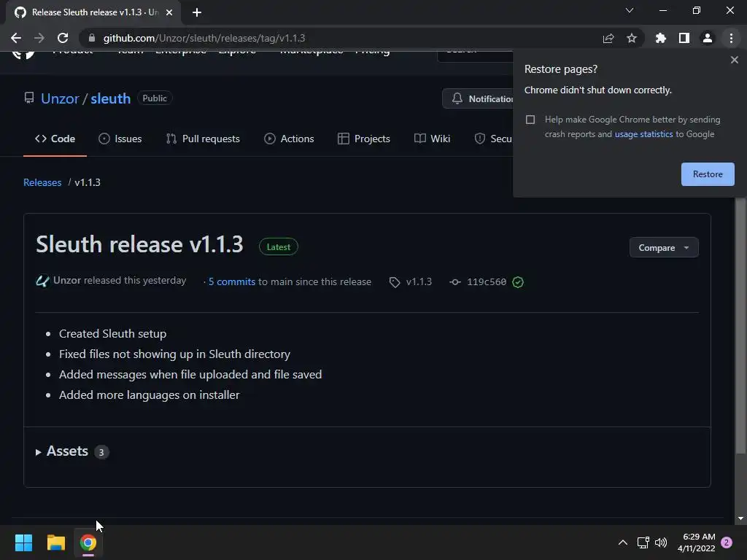This screenshot has width=747, height=560.
Task: Click the address bar URL
Action: [x=204, y=38]
